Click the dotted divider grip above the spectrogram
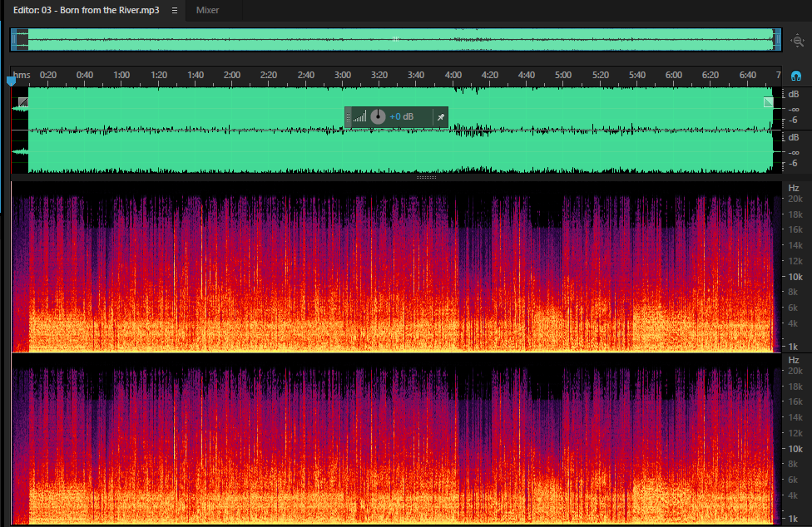This screenshot has width=812, height=527. [426, 177]
